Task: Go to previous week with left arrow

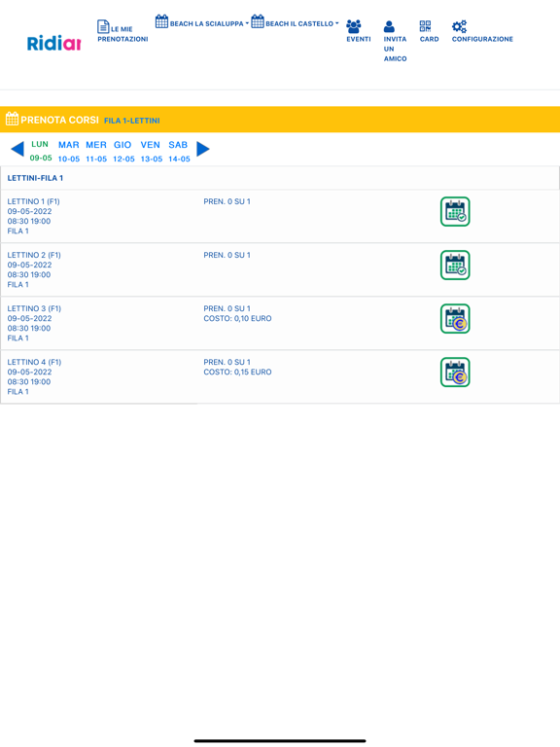Action: pos(17,149)
